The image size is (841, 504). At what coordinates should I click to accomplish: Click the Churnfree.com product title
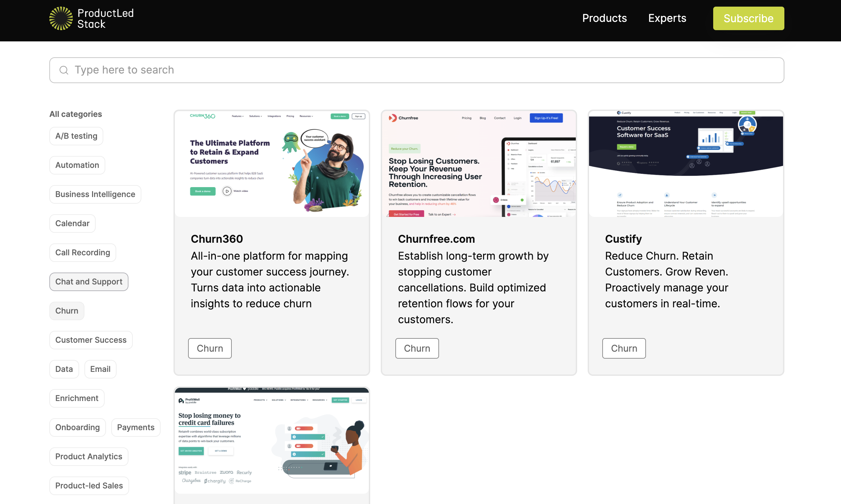(437, 239)
